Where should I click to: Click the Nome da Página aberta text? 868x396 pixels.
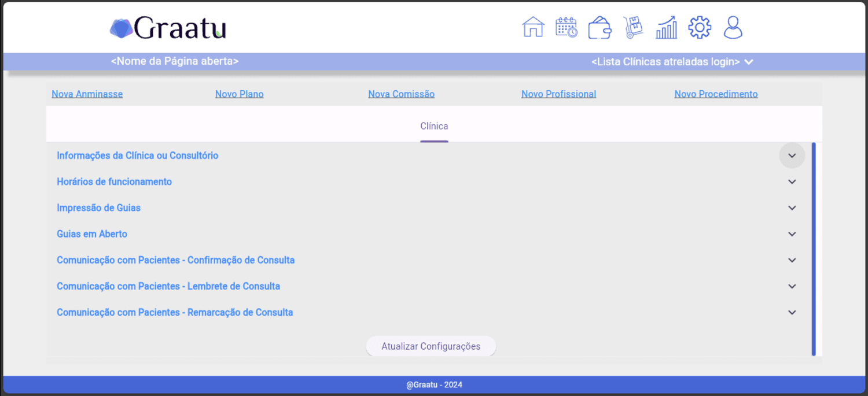(x=175, y=61)
